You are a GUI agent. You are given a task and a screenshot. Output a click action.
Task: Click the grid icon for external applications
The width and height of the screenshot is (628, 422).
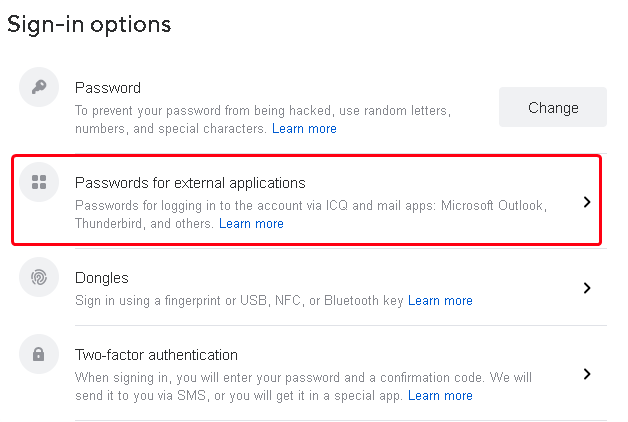tap(39, 182)
